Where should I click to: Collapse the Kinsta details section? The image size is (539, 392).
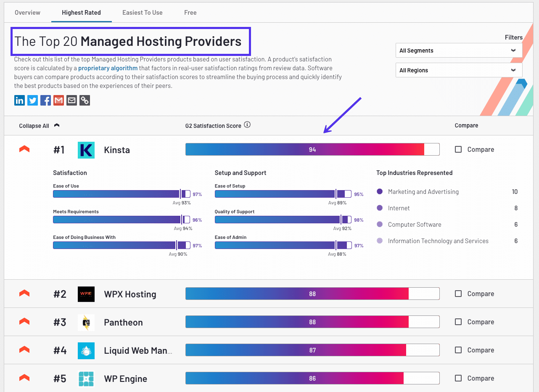(x=24, y=149)
